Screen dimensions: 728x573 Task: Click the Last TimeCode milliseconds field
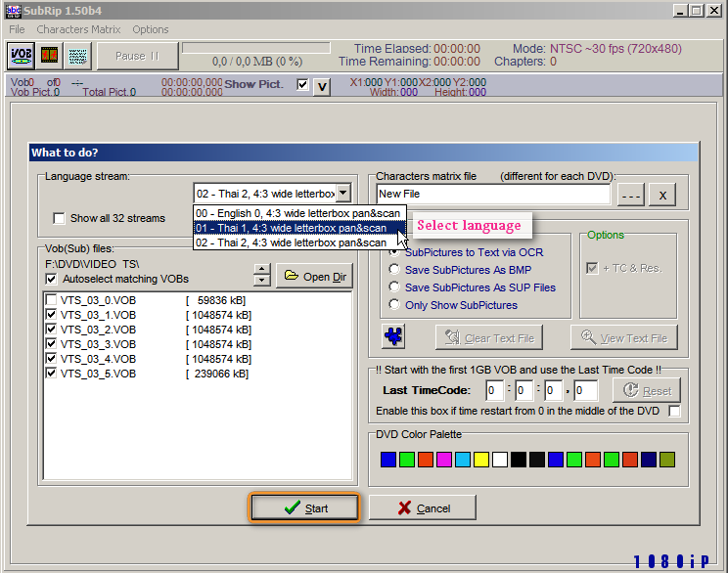tap(586, 390)
